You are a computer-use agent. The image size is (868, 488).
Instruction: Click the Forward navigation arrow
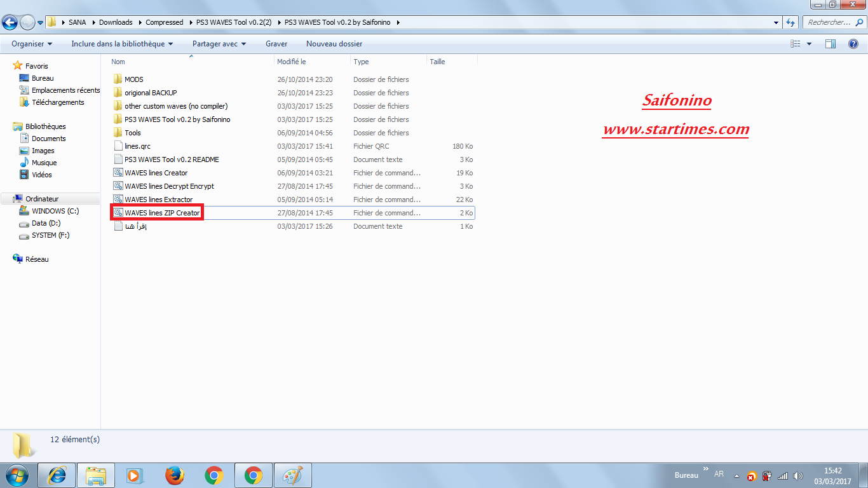tap(27, 22)
